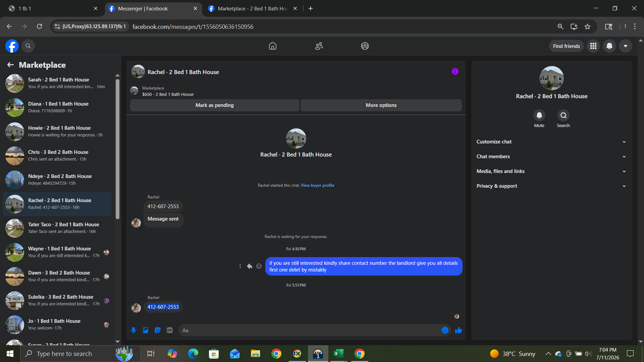644x362 pixels.
Task: React to the sent blue message
Action: [x=259, y=266]
